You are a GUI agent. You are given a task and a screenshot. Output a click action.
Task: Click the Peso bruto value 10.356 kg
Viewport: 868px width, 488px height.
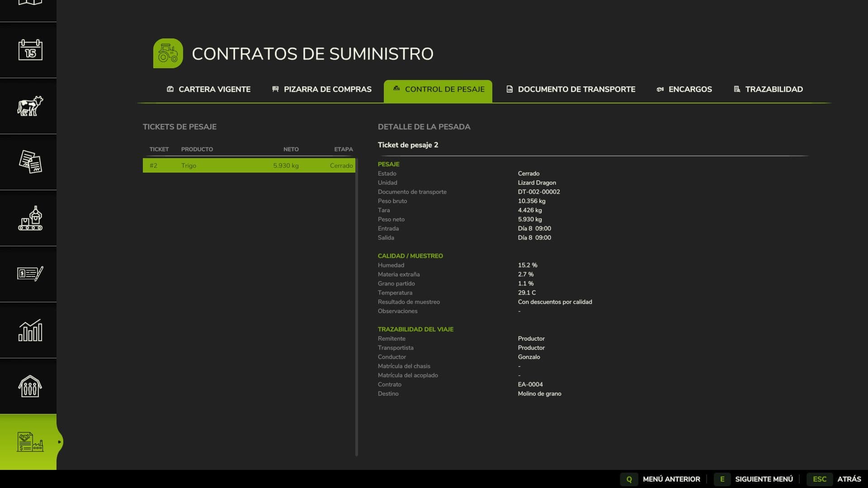point(532,201)
